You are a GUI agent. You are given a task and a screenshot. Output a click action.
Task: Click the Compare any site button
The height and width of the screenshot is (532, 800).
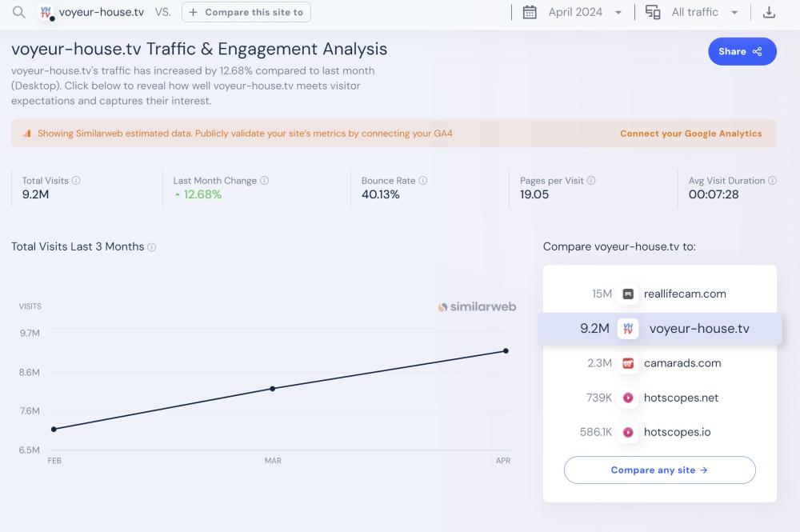coord(659,470)
